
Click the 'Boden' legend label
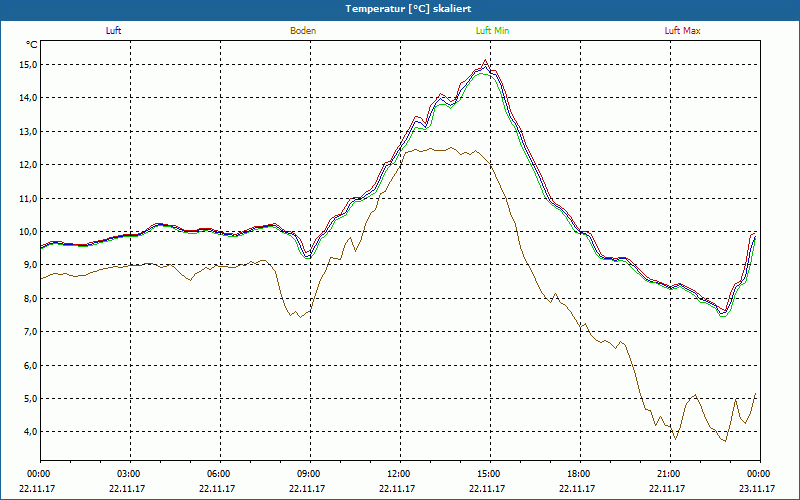[303, 31]
